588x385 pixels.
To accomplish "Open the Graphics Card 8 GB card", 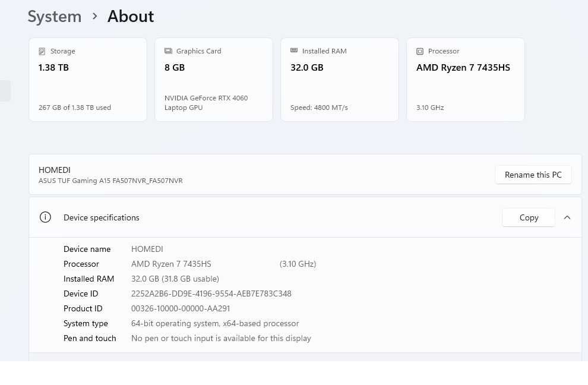I will 214,80.
